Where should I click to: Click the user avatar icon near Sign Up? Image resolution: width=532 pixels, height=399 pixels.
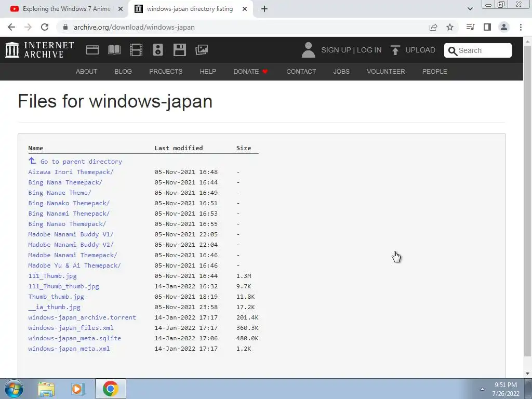click(308, 50)
